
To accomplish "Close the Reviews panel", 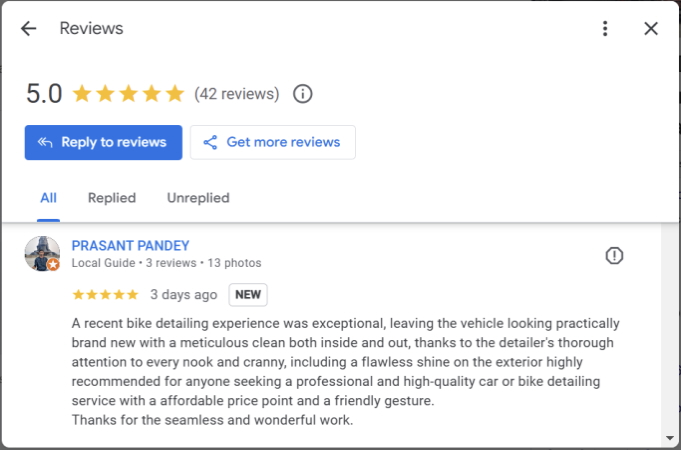I will (651, 29).
